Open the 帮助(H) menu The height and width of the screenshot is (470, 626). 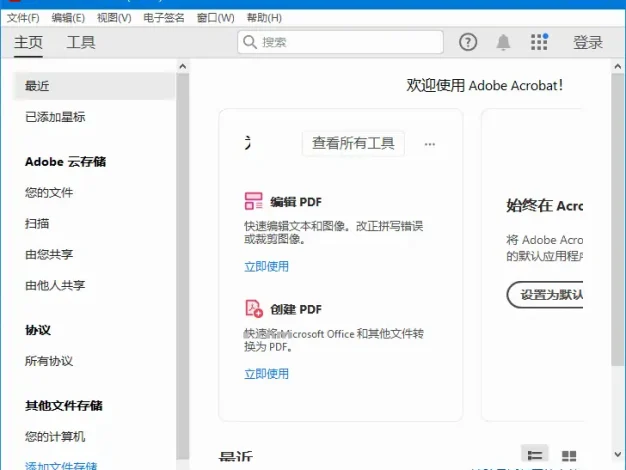[264, 18]
